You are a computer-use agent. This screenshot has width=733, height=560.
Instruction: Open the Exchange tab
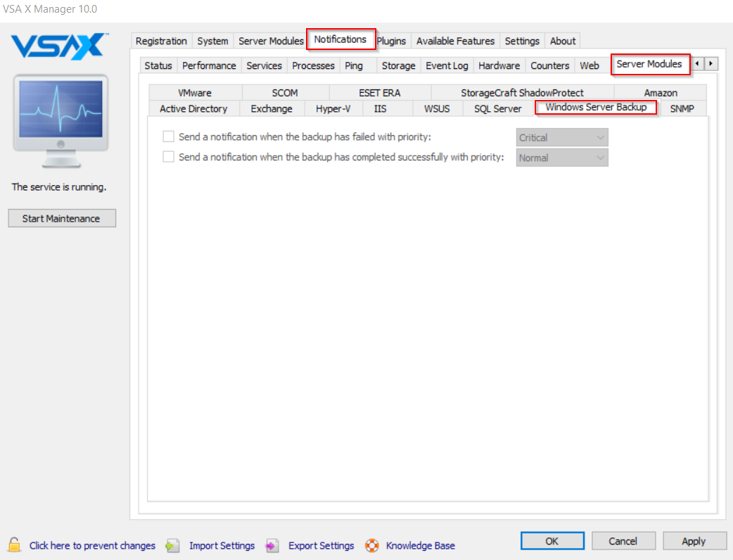(x=272, y=108)
